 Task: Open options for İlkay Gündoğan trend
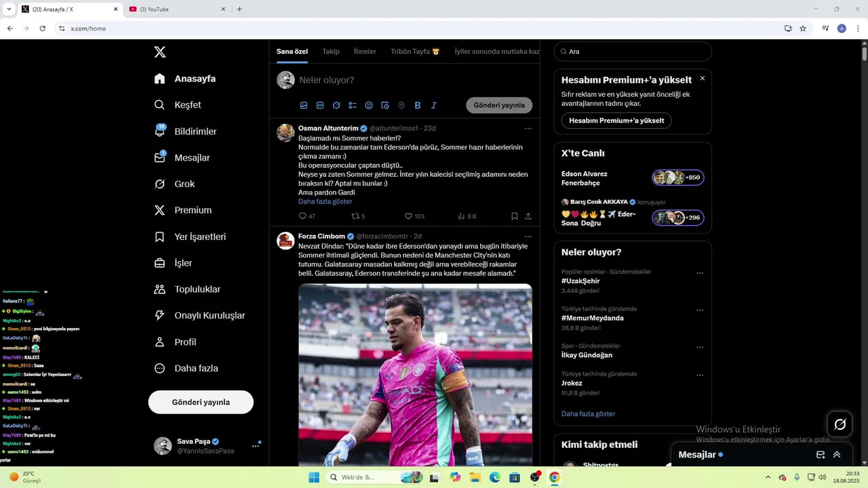(x=700, y=348)
